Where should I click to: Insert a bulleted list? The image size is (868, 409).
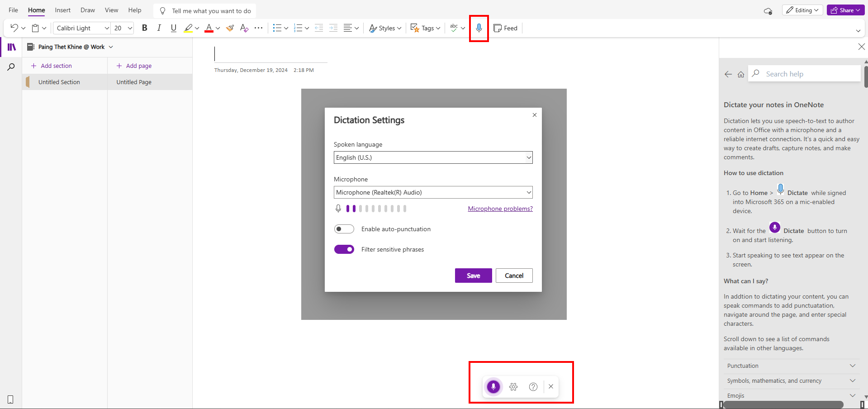pos(277,28)
